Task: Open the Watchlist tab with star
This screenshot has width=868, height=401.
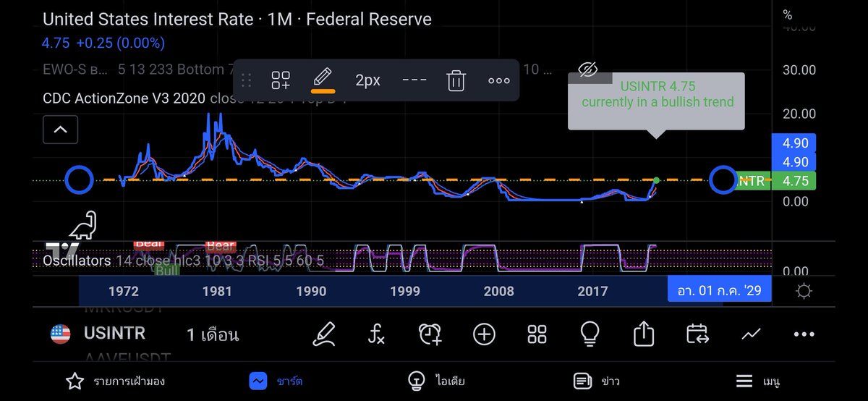Action: pos(114,381)
